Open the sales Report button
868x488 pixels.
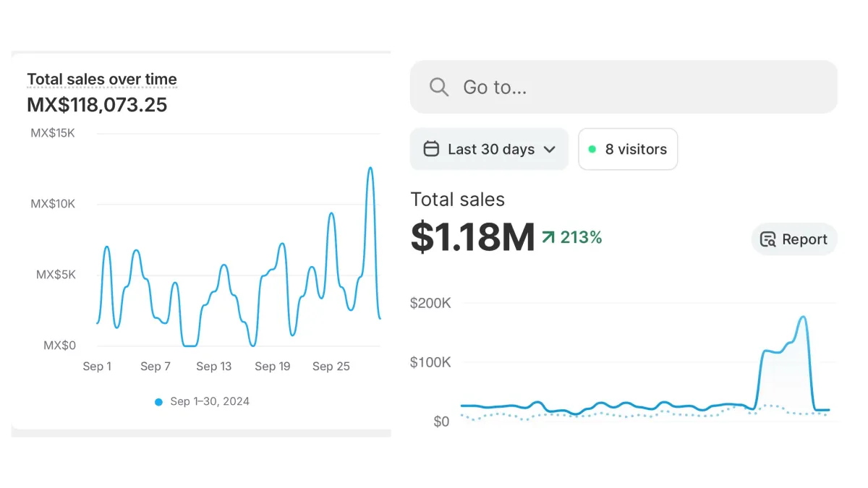[x=794, y=239]
